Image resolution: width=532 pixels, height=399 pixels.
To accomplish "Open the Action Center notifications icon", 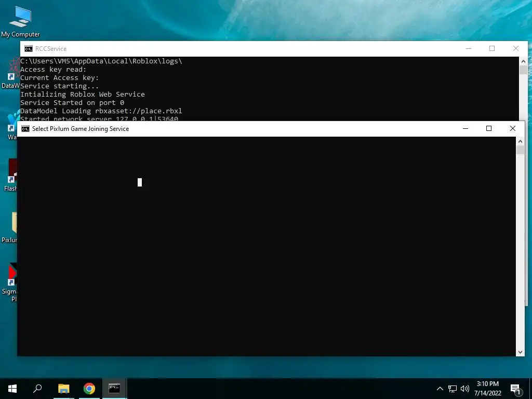I will [516, 389].
